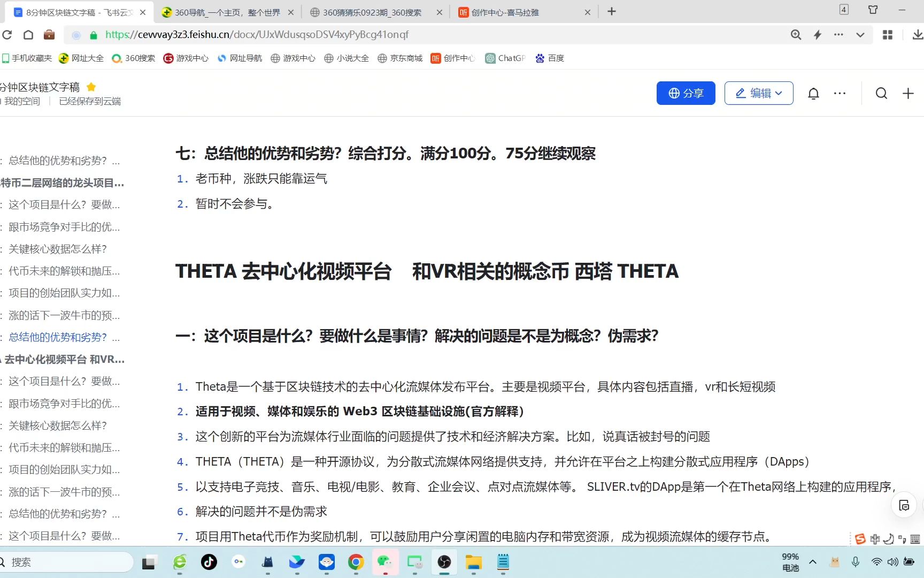Open the browser extensions grid icon

tap(888, 35)
